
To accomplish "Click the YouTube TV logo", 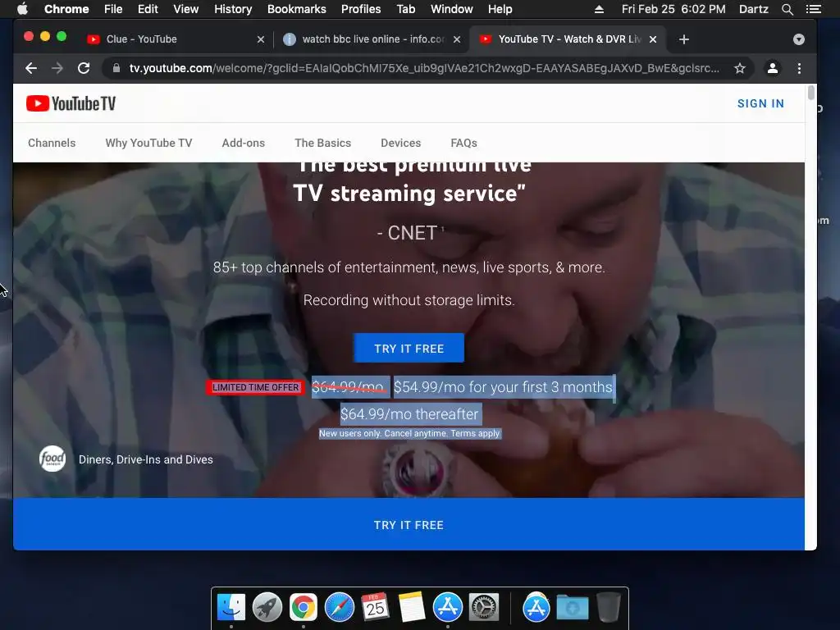I will point(71,103).
